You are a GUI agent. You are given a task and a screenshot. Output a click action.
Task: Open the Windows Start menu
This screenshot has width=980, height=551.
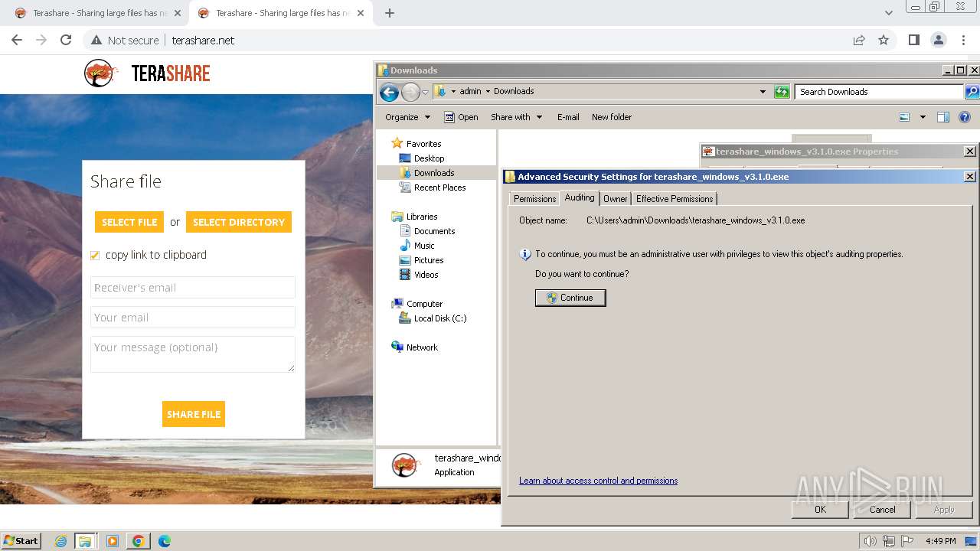pyautogui.click(x=21, y=541)
